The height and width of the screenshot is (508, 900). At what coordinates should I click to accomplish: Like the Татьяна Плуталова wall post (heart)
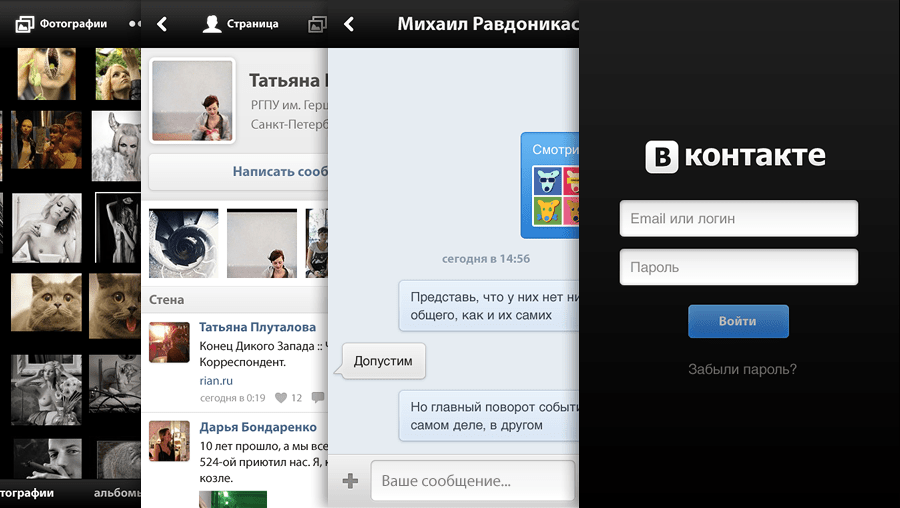pyautogui.click(x=281, y=397)
